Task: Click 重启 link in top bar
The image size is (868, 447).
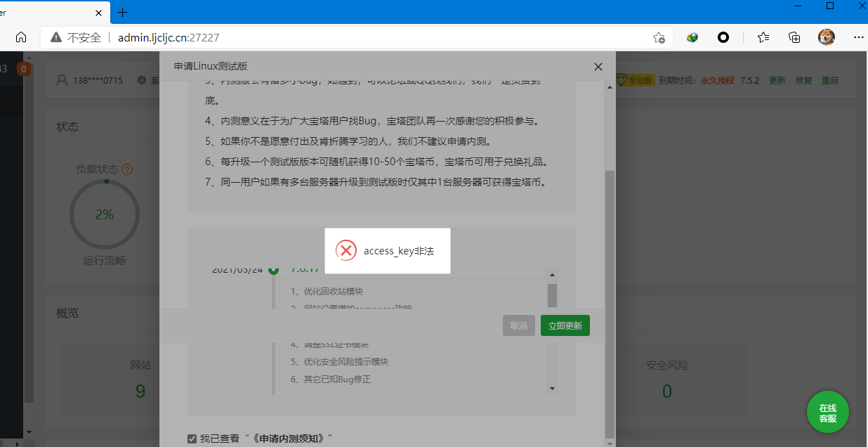Action: click(830, 81)
